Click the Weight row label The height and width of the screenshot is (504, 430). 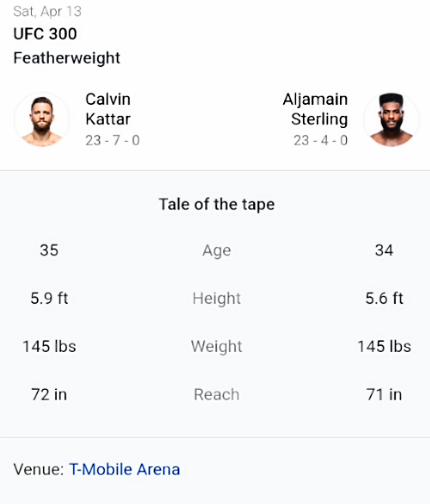pos(216,347)
